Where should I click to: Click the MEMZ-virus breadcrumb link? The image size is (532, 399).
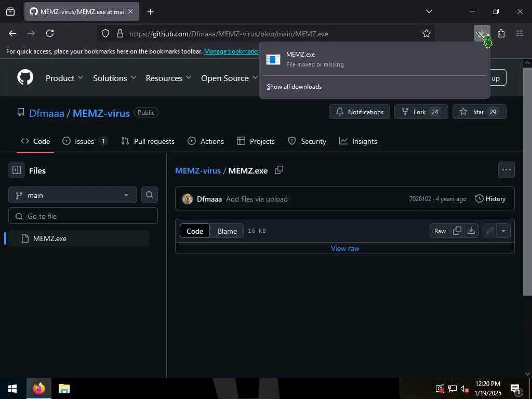click(198, 170)
